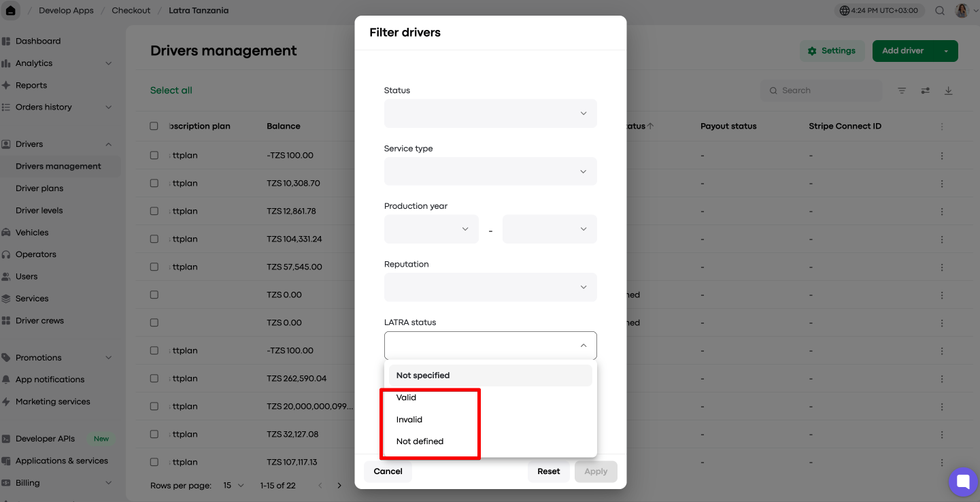Open the Service type dropdown
The height and width of the screenshot is (502, 980).
[490, 171]
